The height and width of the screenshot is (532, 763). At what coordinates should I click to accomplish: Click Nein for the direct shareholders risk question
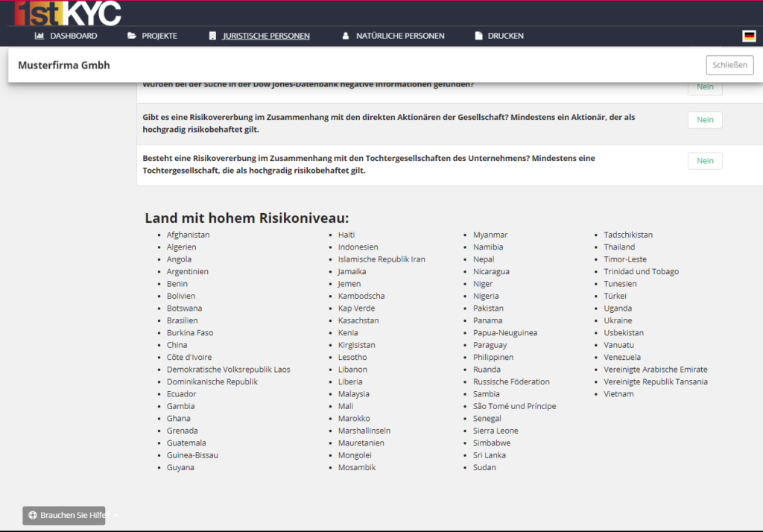tap(705, 120)
